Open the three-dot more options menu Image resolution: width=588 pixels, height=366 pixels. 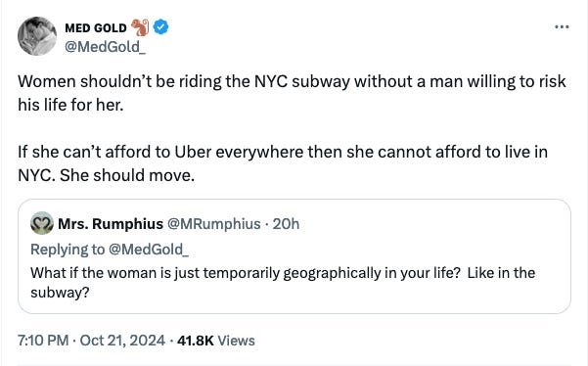[x=562, y=27]
